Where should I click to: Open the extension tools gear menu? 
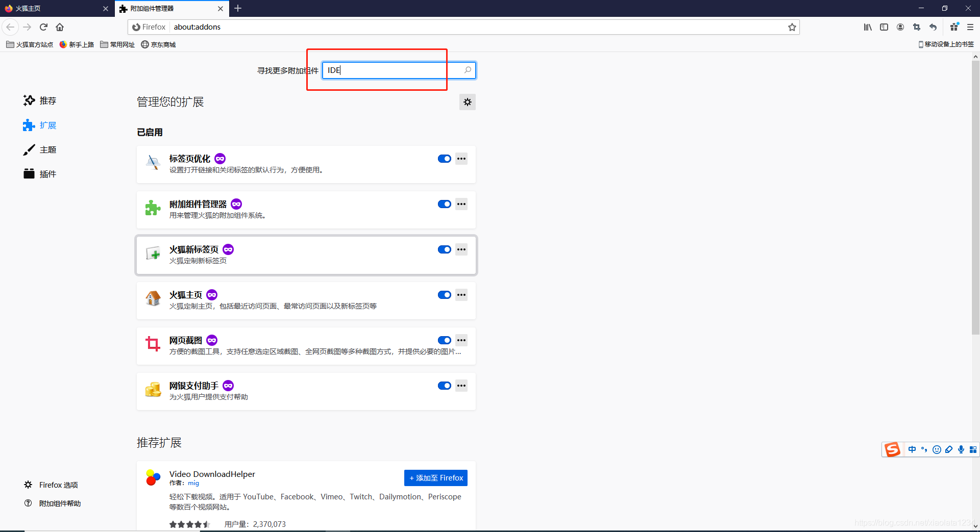(x=468, y=102)
